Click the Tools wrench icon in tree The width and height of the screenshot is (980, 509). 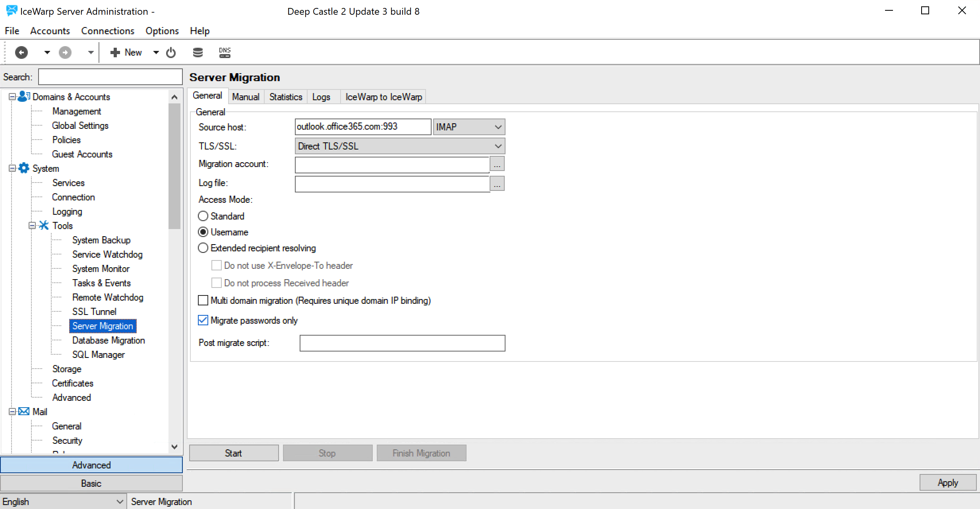pyautogui.click(x=44, y=225)
